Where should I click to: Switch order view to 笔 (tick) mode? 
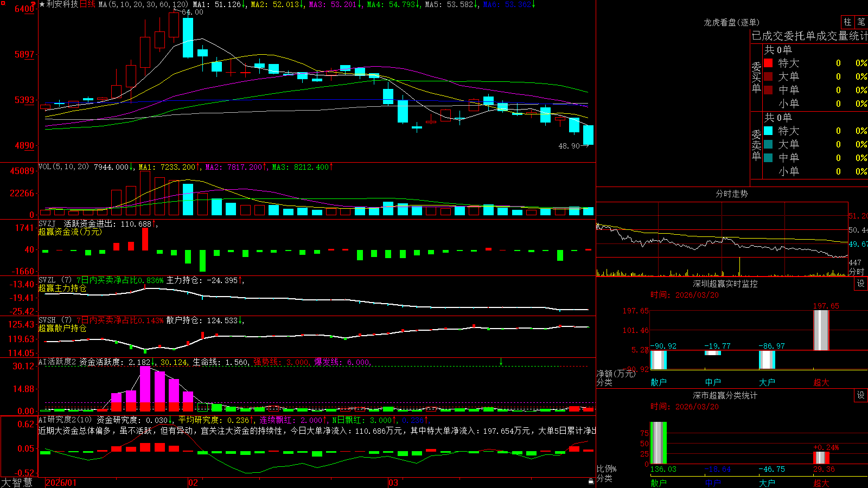point(861,22)
